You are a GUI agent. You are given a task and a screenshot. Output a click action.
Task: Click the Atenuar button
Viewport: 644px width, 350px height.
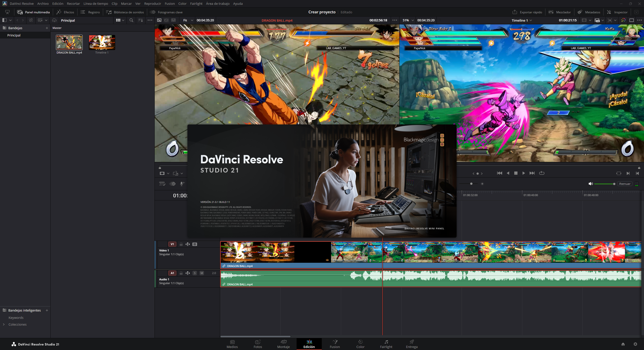tap(625, 184)
